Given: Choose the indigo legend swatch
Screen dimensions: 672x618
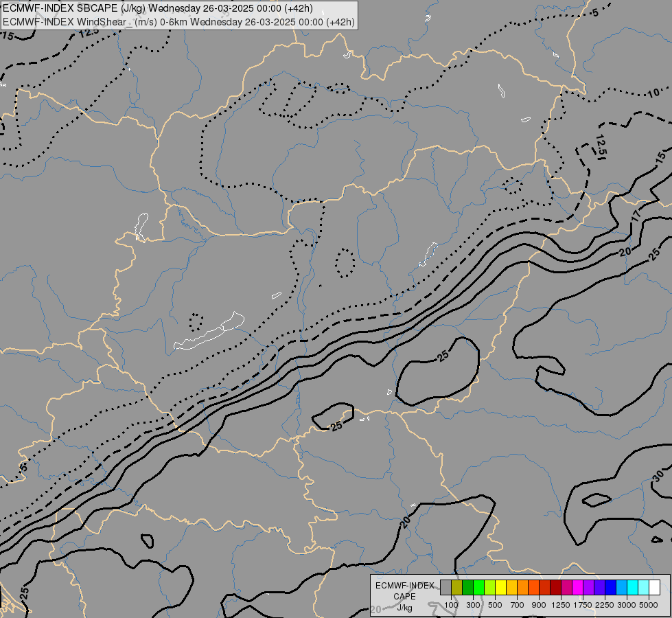Looking at the screenshot, I should [x=599, y=587].
